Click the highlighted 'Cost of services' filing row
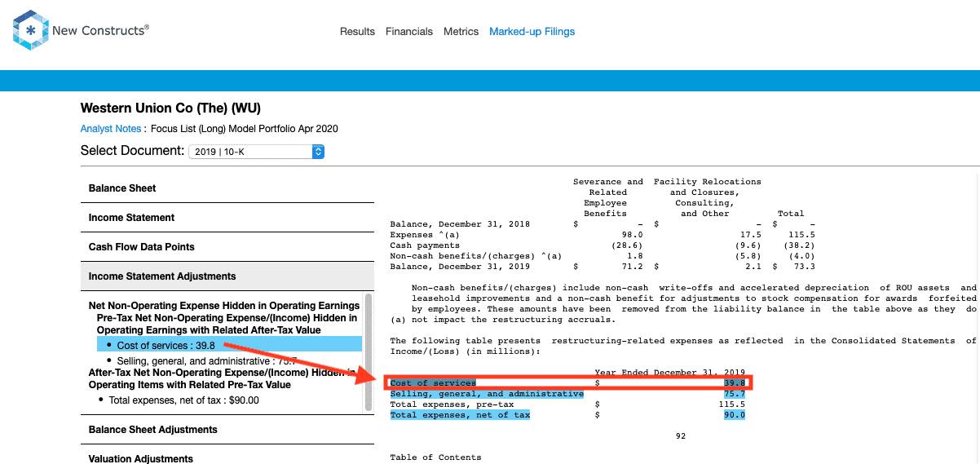This screenshot has width=980, height=464. tap(568, 382)
